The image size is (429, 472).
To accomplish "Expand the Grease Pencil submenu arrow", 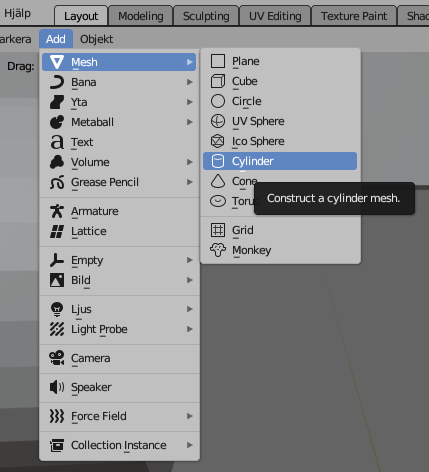I will pos(190,182).
